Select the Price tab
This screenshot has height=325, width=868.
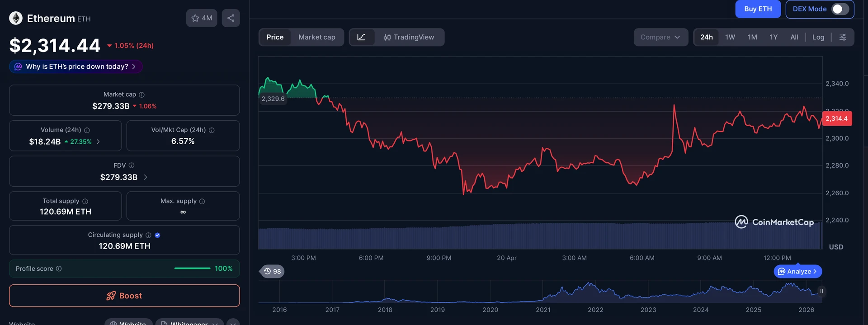(x=275, y=37)
